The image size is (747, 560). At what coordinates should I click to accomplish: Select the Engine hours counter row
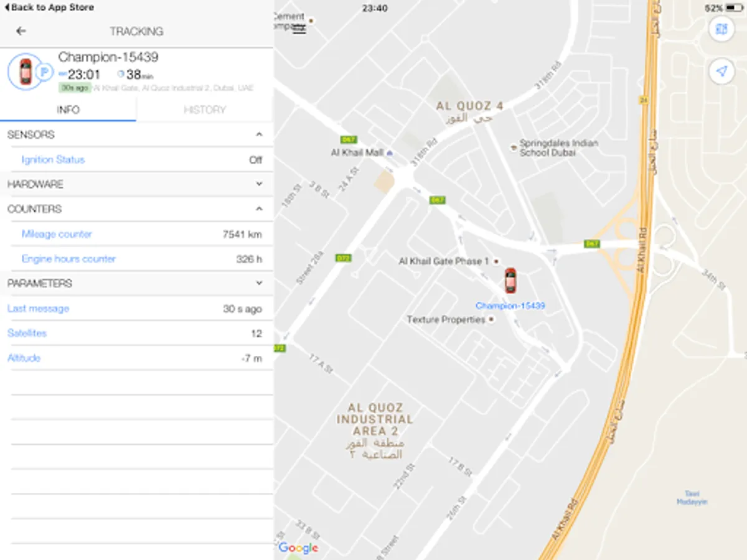point(142,259)
